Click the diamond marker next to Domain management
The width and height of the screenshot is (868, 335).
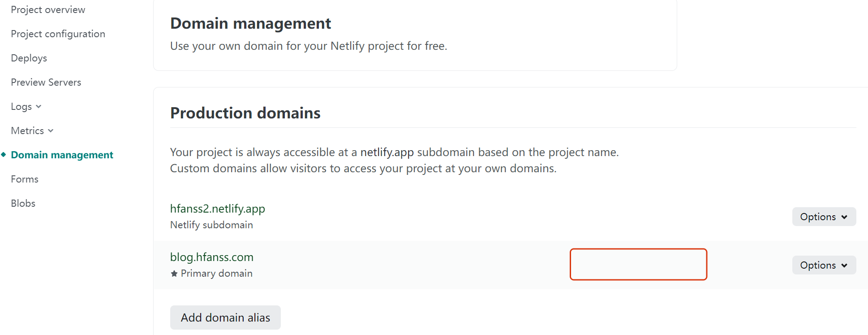(4, 155)
